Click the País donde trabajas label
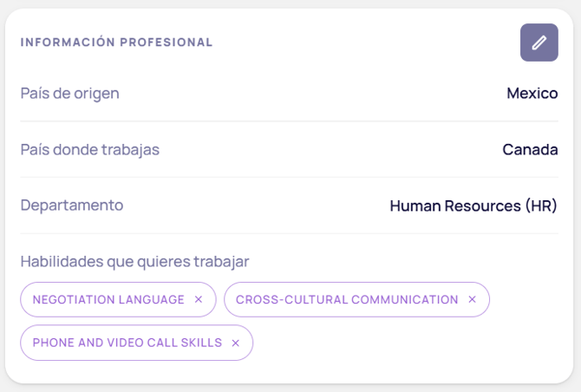Viewport: 581px width, 392px height. pos(89,150)
